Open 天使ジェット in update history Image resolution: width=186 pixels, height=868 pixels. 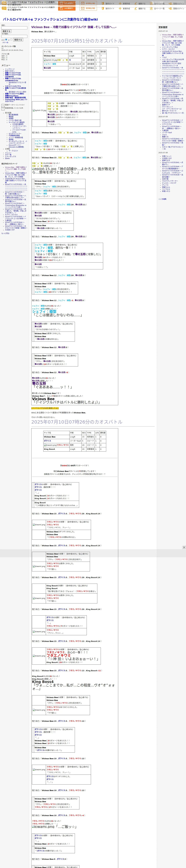tap(167, 156)
